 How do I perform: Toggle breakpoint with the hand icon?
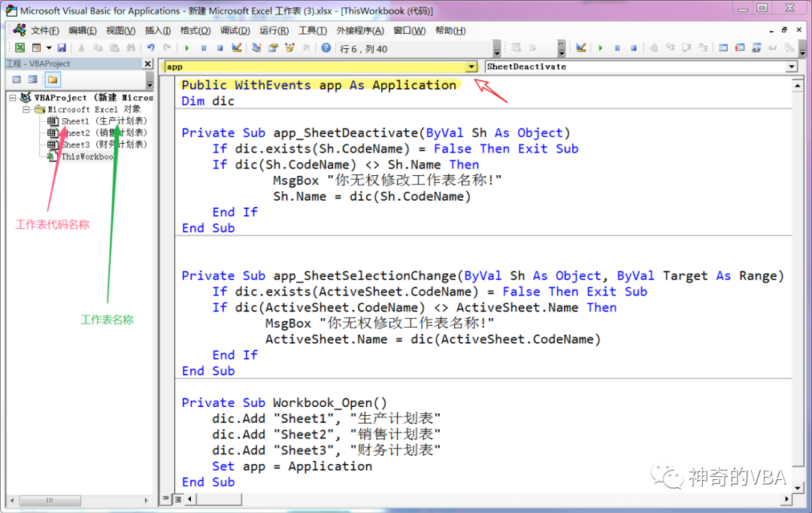[653, 48]
